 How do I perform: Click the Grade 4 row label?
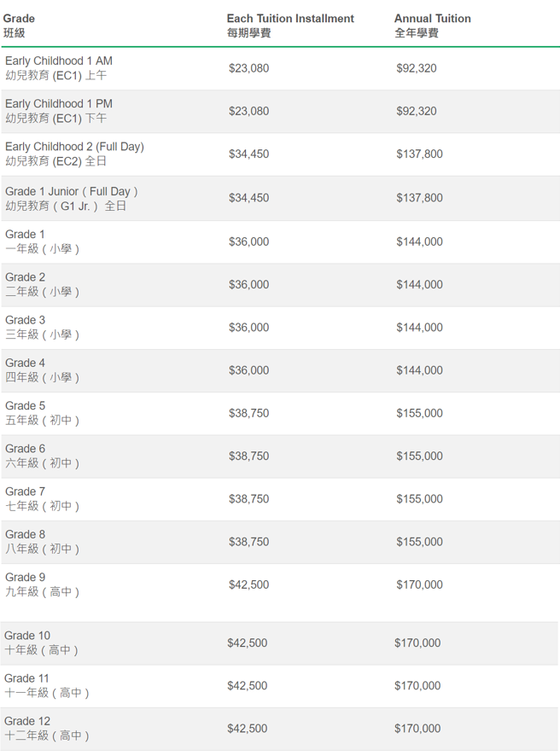(x=42, y=370)
